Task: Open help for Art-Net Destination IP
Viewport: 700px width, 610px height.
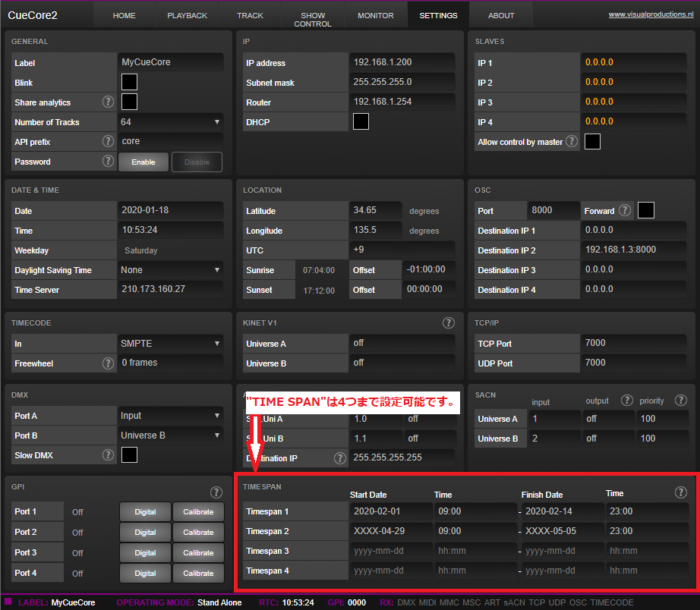Action: tap(339, 457)
